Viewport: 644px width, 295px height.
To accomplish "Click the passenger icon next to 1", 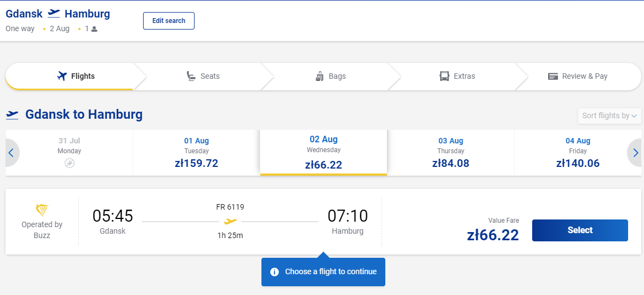I will pos(94,29).
